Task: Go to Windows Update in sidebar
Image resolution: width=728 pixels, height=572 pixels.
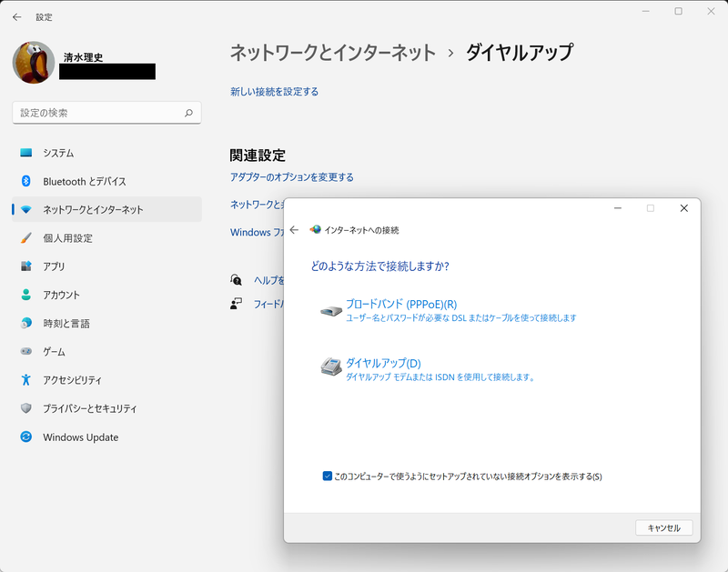Action: pos(106,437)
